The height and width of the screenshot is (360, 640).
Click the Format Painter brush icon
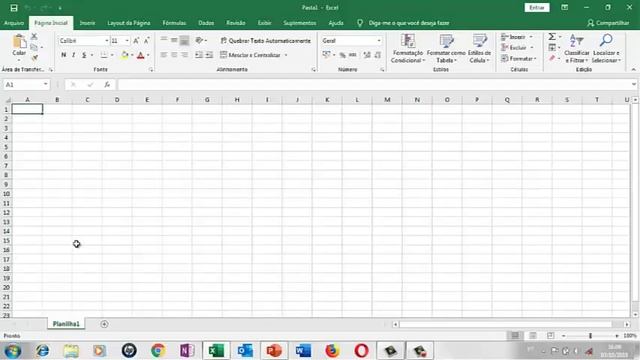35,58
